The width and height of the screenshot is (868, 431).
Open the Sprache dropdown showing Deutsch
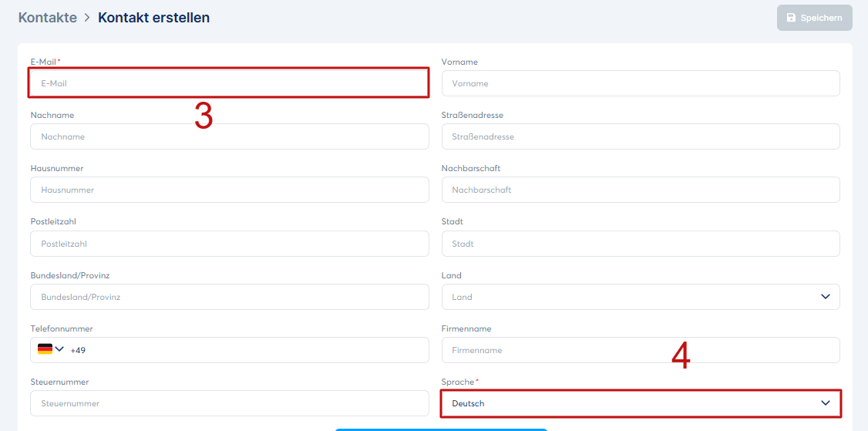pos(641,403)
